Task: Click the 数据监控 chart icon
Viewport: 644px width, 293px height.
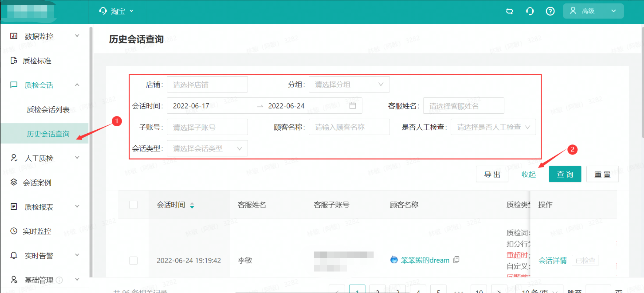Action: pos(14,36)
